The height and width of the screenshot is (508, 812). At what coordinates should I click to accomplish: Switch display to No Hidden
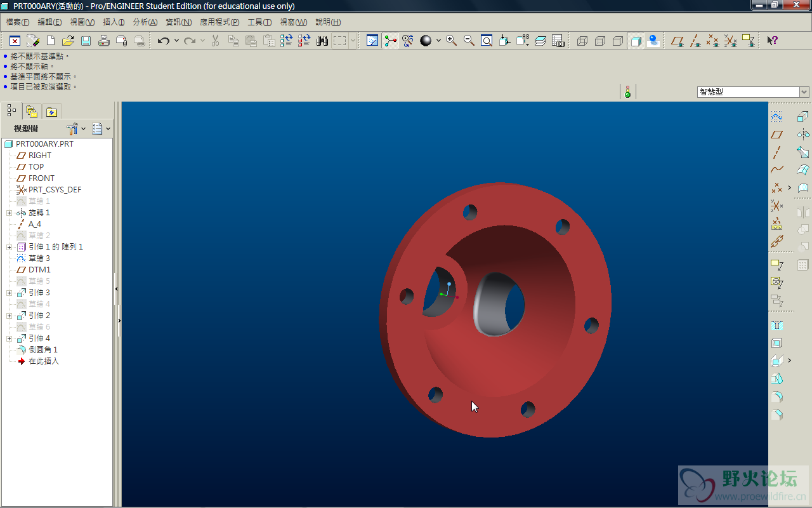coord(618,41)
